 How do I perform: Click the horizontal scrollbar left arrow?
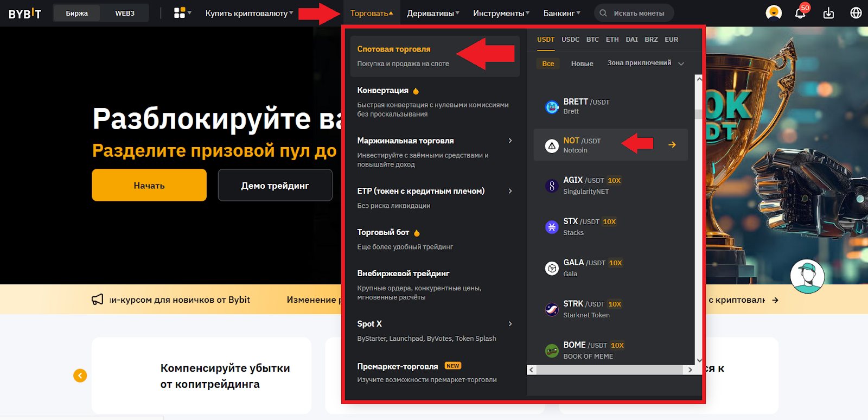[x=532, y=370]
